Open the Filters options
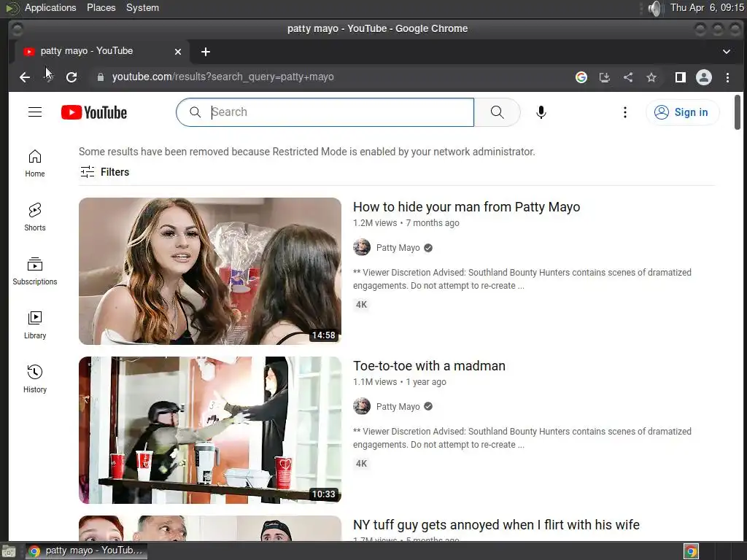This screenshot has height=560, width=747. click(104, 172)
